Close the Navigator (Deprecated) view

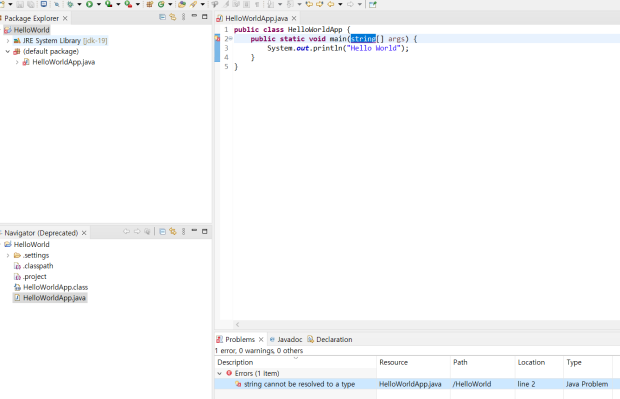(x=84, y=233)
